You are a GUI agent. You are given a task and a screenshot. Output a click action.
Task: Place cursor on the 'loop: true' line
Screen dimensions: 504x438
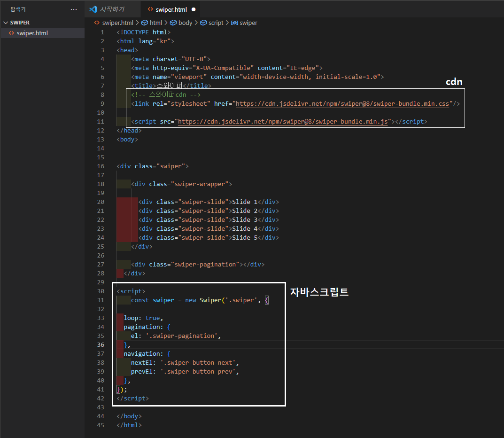coord(143,318)
